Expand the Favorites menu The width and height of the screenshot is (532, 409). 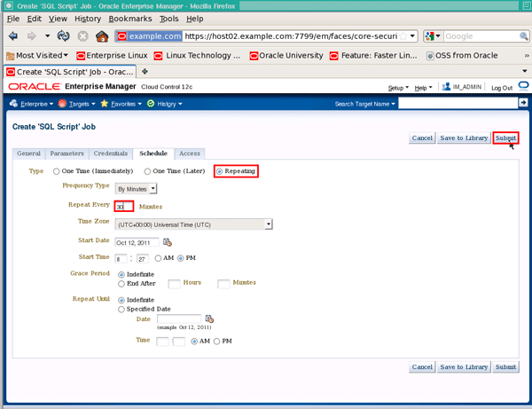point(121,104)
